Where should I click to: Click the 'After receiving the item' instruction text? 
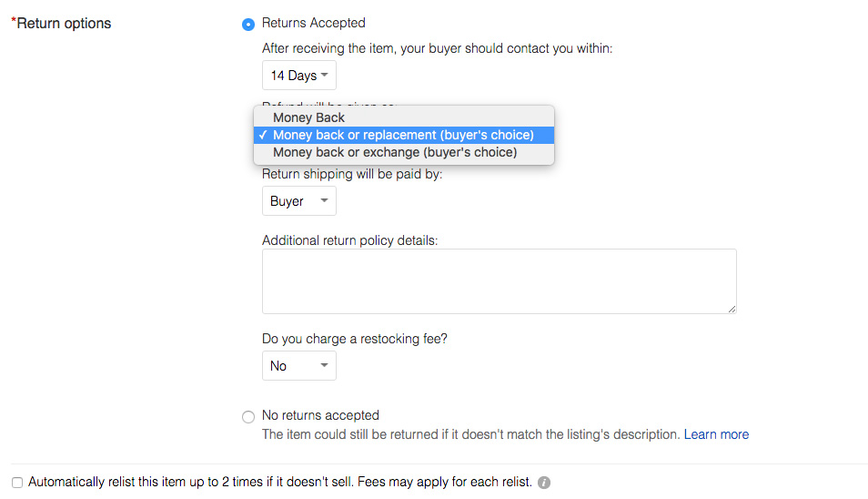[x=437, y=48]
